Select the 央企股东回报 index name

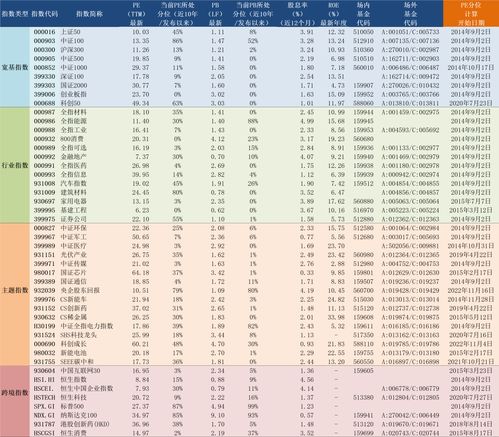(80, 290)
